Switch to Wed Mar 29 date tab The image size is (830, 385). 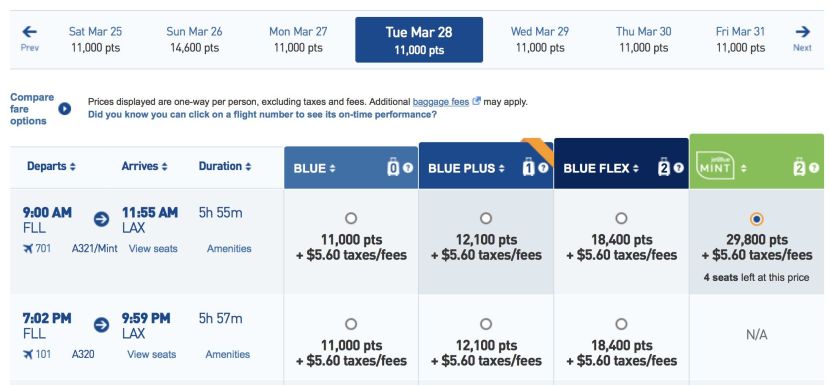(x=540, y=40)
